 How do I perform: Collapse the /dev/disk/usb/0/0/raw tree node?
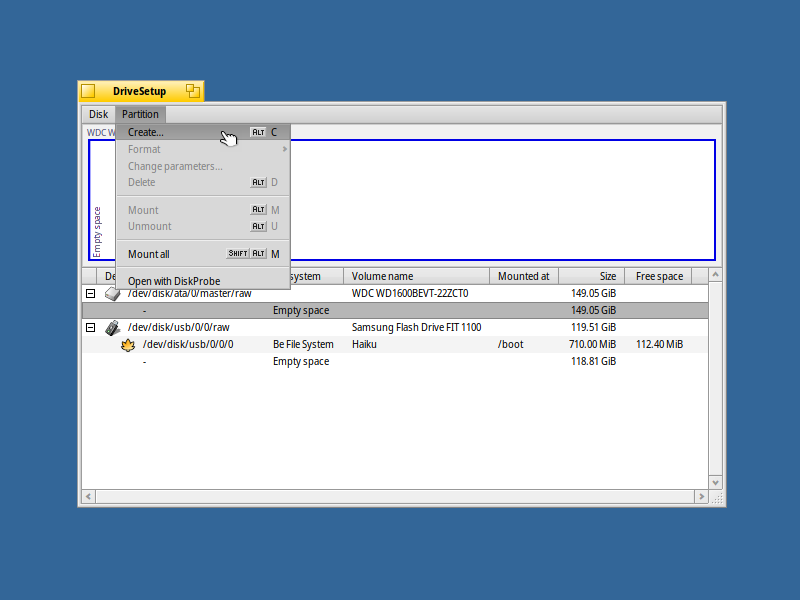tap(90, 328)
